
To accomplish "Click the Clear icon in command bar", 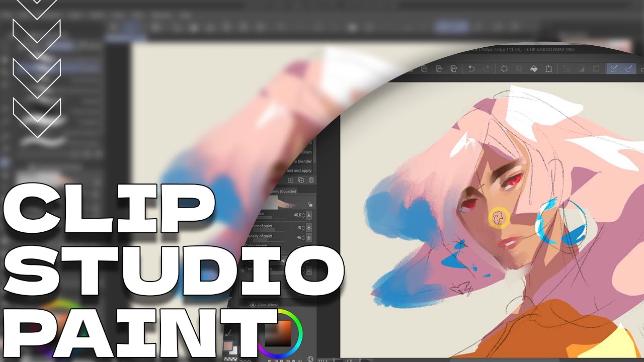I will pos(504,69).
